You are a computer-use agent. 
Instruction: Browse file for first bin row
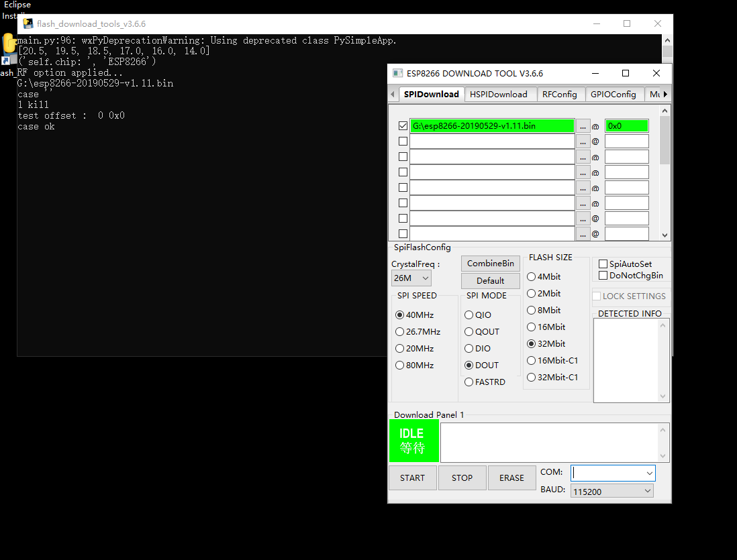coord(583,126)
